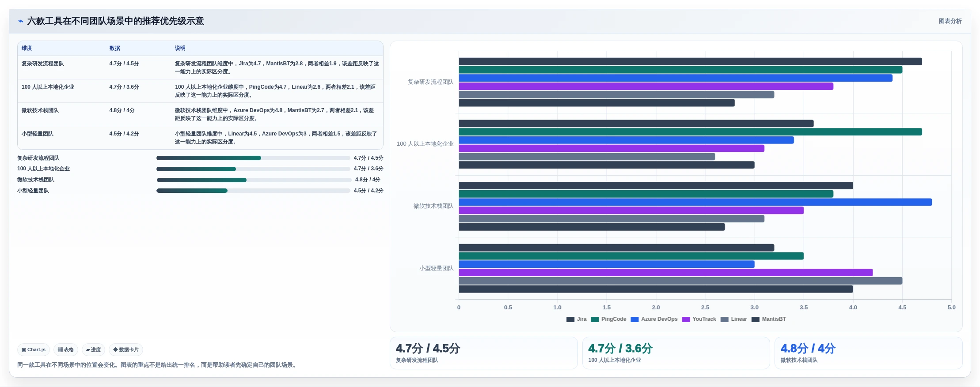Select the 进度 tag

pyautogui.click(x=93, y=350)
